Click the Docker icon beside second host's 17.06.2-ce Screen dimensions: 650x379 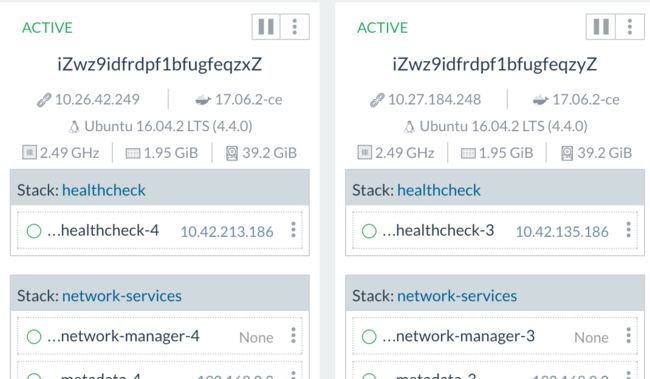pyautogui.click(x=540, y=100)
